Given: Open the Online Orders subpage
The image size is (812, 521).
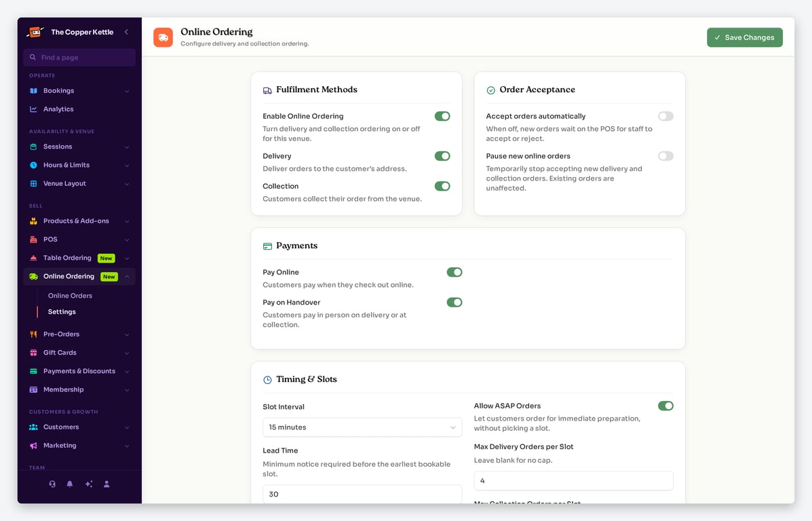Looking at the screenshot, I should point(70,296).
